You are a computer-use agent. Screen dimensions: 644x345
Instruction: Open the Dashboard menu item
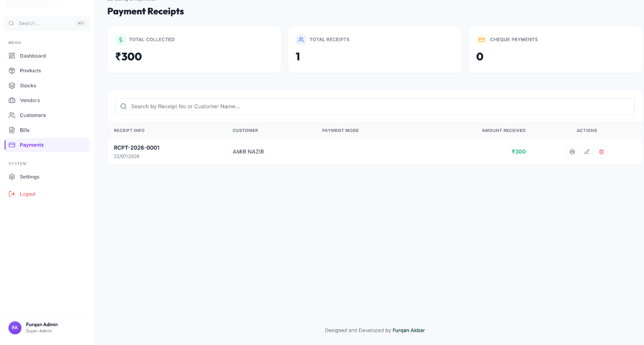coord(47,56)
